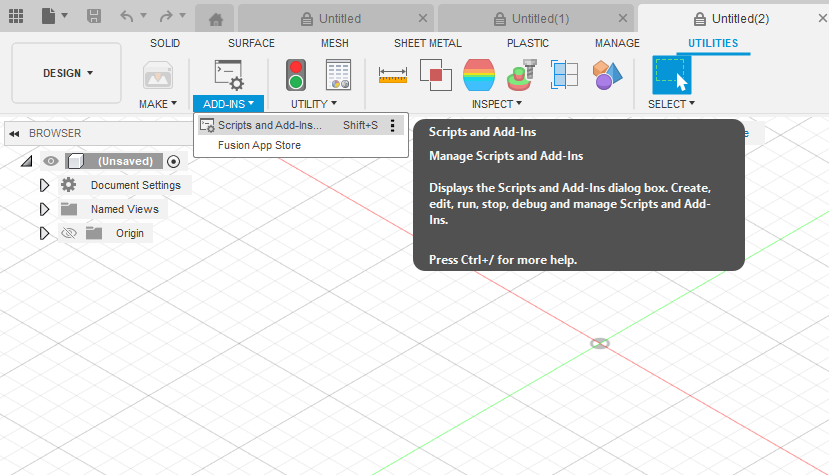Switch to the Sheet Metal tab

tap(427, 43)
